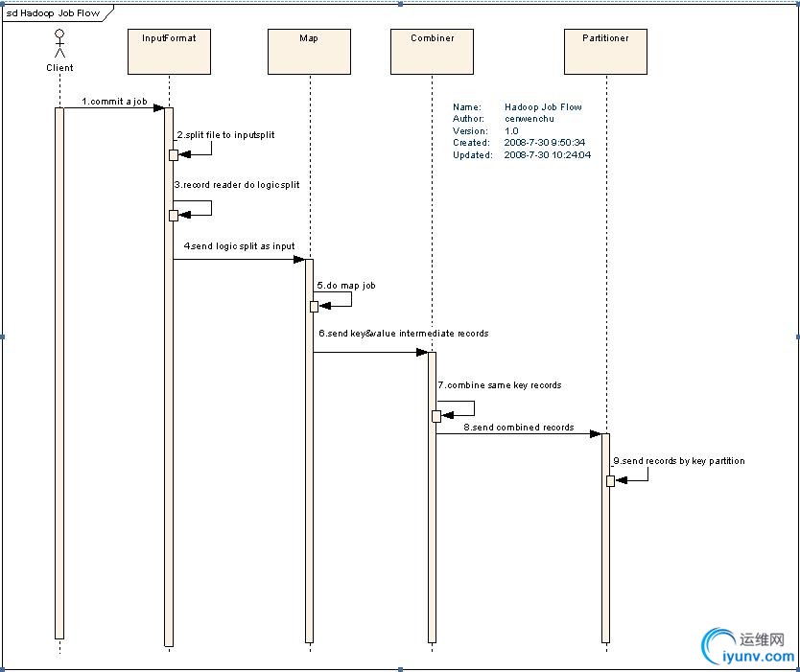Click the 'Name:' field label in the note
This screenshot has width=800, height=672.
point(467,106)
